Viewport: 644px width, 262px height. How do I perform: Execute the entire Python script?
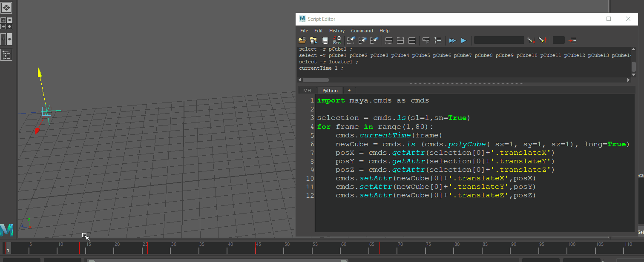coord(452,40)
